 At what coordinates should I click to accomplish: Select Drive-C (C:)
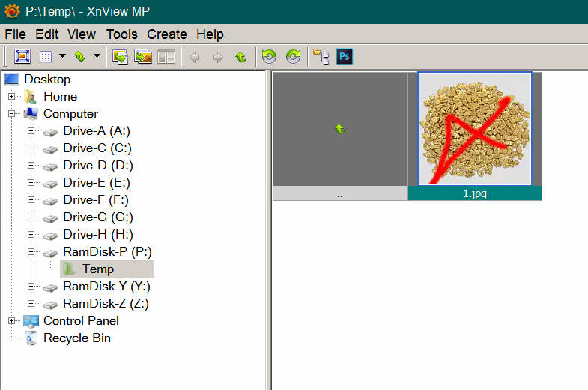pos(97,148)
